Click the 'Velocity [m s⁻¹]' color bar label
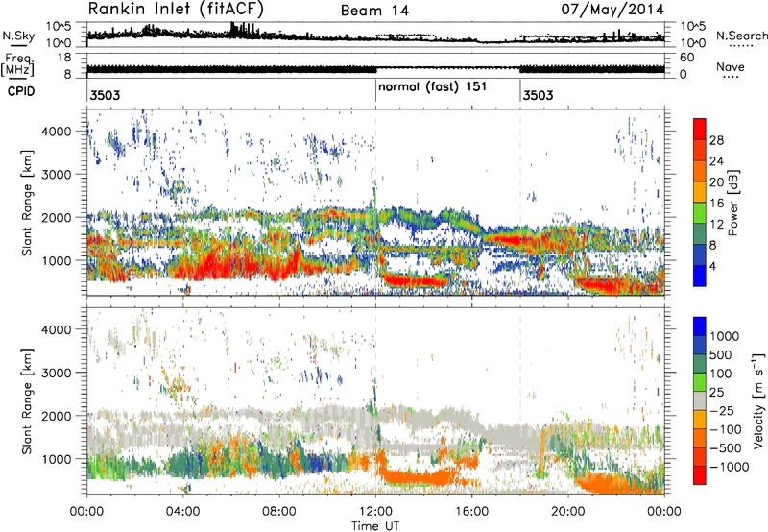Image resolution: width=768 pixels, height=532 pixels. 759,399
